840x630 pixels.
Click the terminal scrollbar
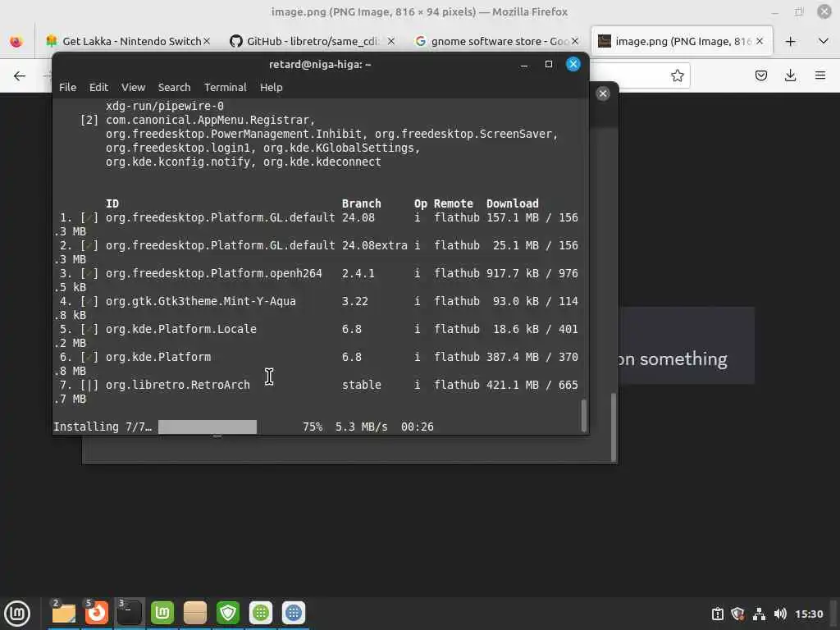point(584,415)
